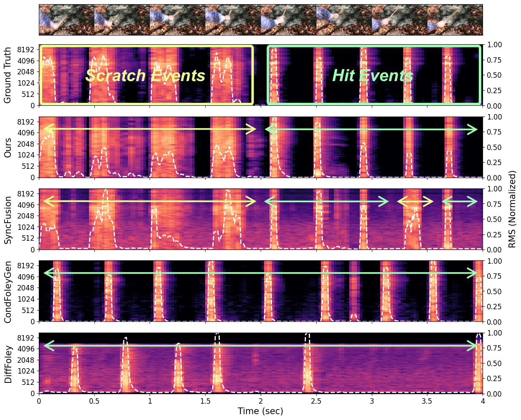This screenshot has height=420, width=521.
Task: Click the '2' time axis tick label
Action: (x=261, y=401)
